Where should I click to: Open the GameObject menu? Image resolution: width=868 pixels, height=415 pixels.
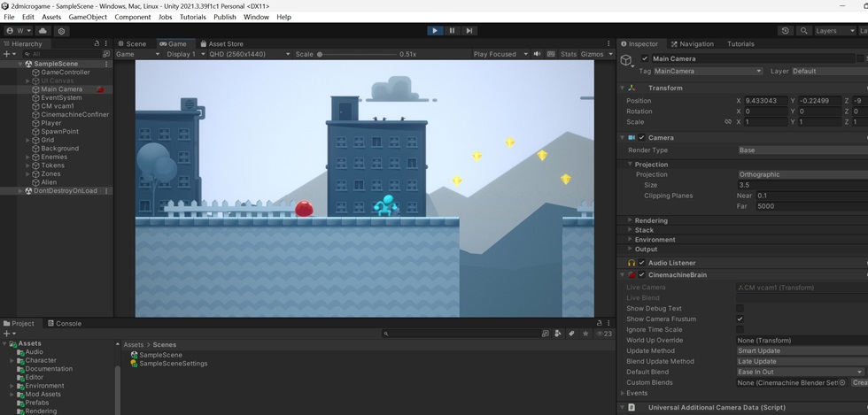point(88,17)
